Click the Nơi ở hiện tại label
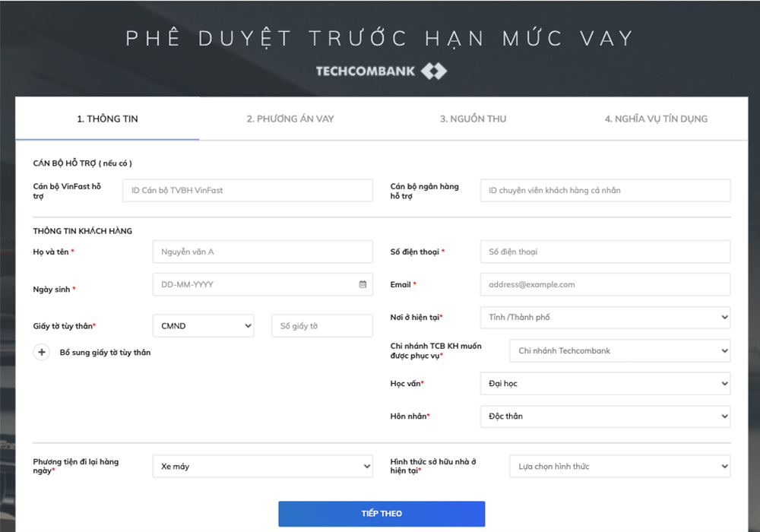The width and height of the screenshot is (760, 532). click(x=416, y=318)
